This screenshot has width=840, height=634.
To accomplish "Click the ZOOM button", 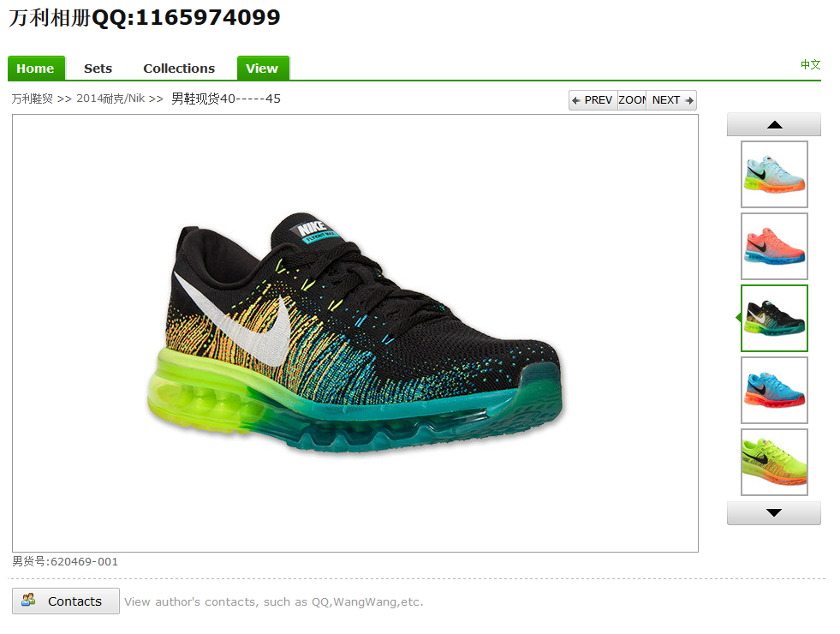I will [632, 100].
